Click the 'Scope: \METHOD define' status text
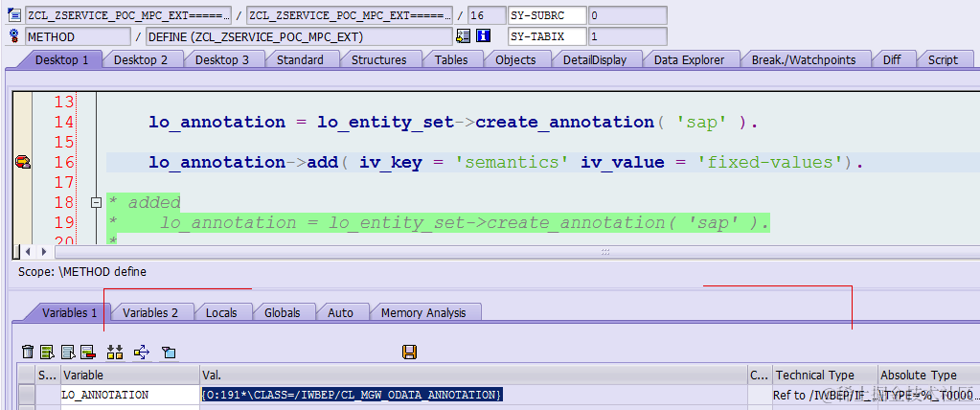 pos(82,272)
